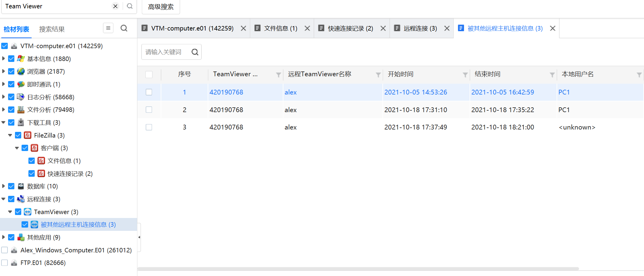Clear the Team Viewer search text
Viewport: 644px width, 276px height.
[115, 6]
